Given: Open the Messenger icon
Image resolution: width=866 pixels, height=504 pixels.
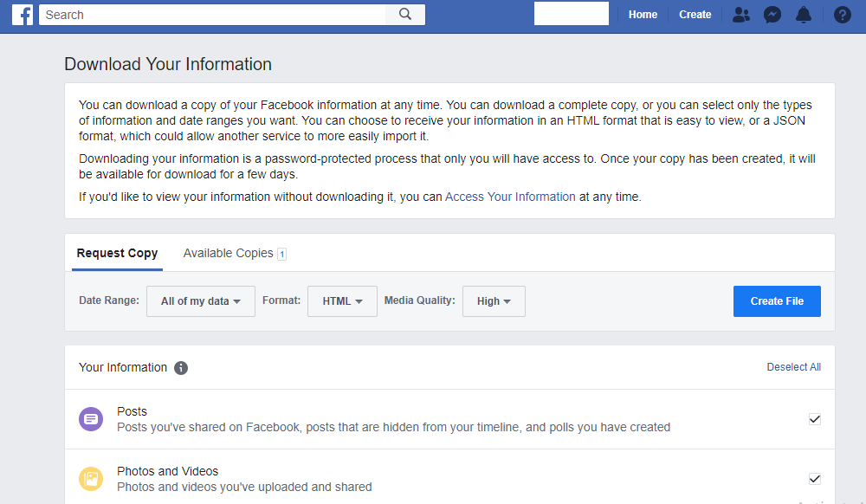Looking at the screenshot, I should point(772,15).
